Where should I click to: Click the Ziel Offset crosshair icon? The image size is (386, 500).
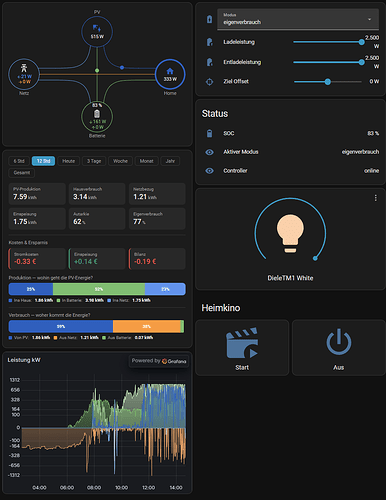[x=209, y=82]
